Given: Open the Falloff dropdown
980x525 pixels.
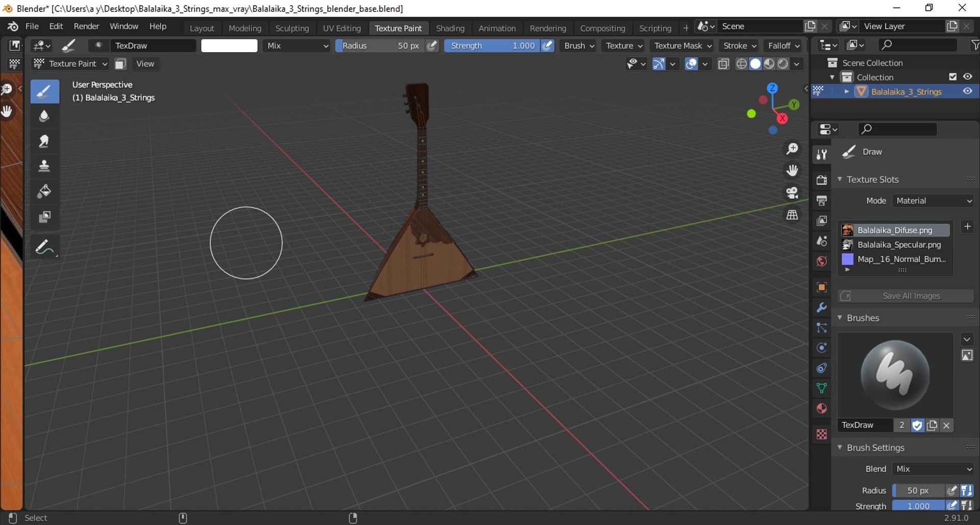Looking at the screenshot, I should pos(784,46).
